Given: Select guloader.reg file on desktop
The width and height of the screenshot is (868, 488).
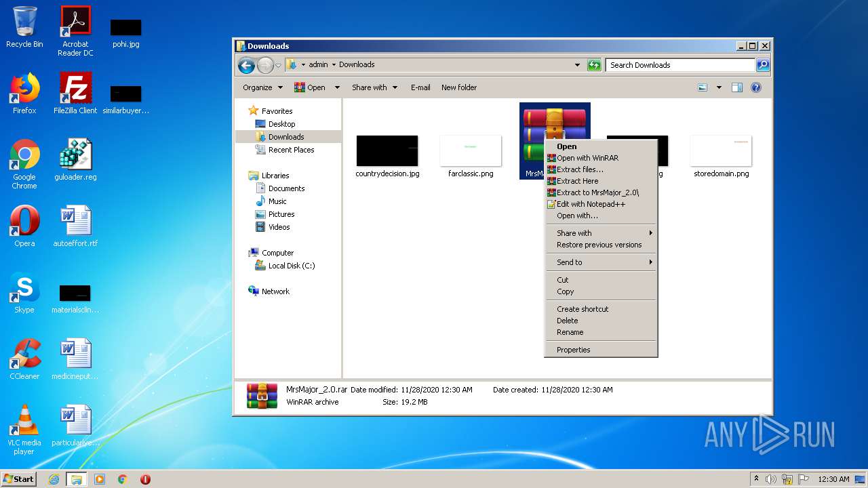Looking at the screenshot, I should [x=75, y=160].
